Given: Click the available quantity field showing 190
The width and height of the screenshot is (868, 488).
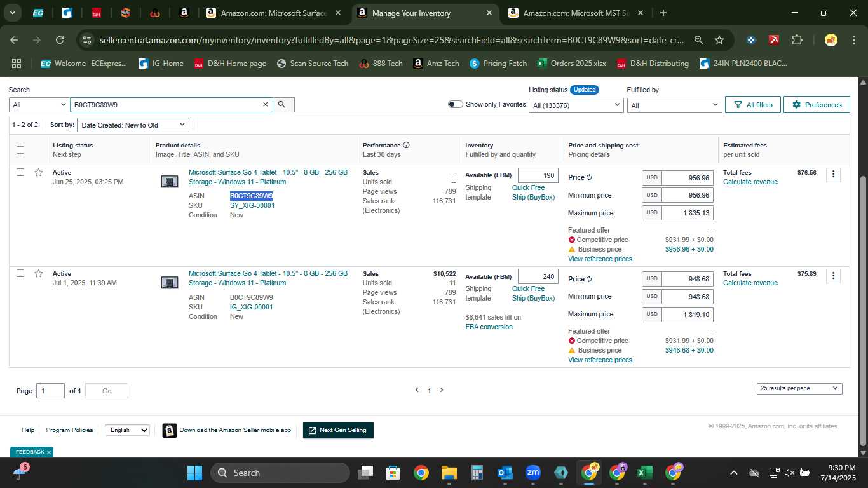Looking at the screenshot, I should click(538, 175).
